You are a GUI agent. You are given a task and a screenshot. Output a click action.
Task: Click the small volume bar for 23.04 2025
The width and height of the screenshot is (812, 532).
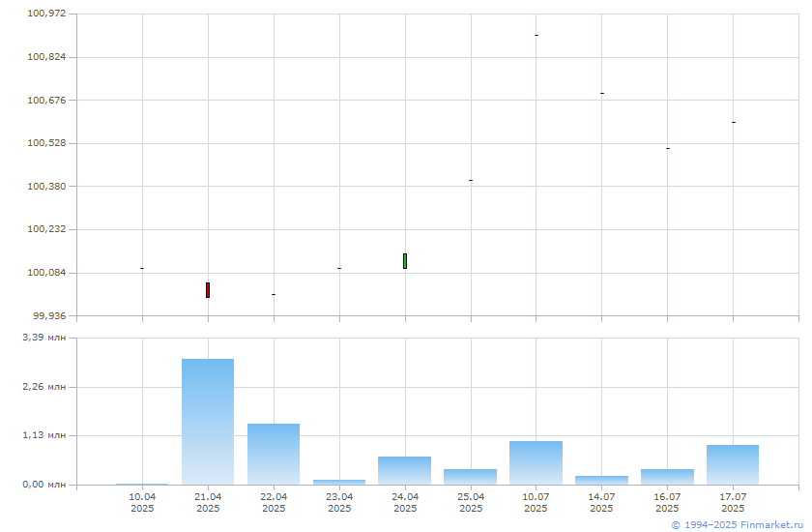coord(339,483)
